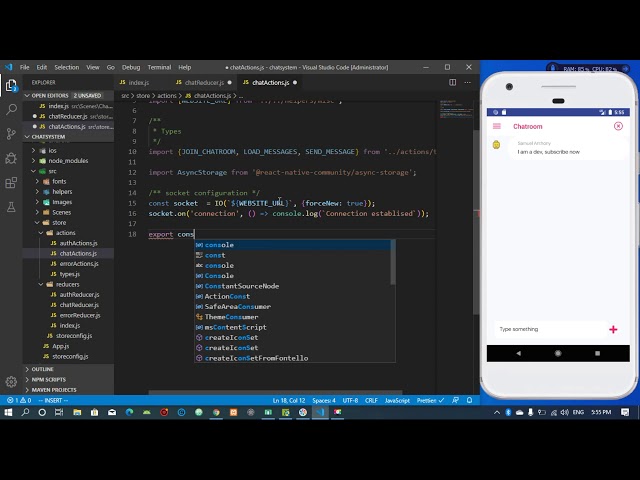Screen dimensions: 640x480
Task: Open the File menu
Action: coord(24,67)
